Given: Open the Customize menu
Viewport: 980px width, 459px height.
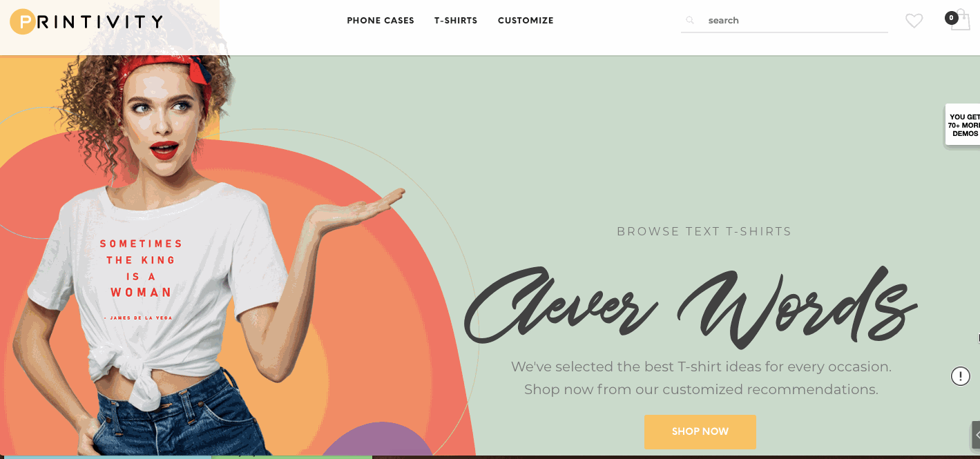Looking at the screenshot, I should click(x=526, y=21).
